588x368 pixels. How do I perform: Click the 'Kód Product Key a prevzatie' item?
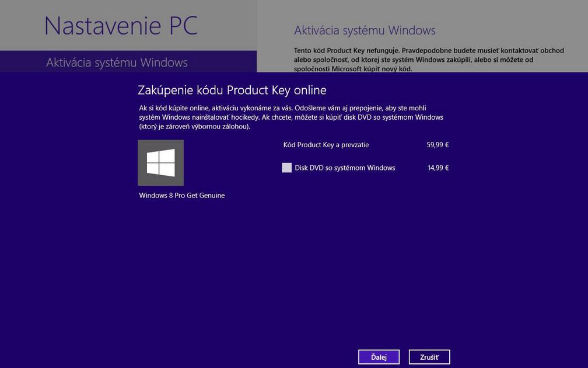point(325,145)
